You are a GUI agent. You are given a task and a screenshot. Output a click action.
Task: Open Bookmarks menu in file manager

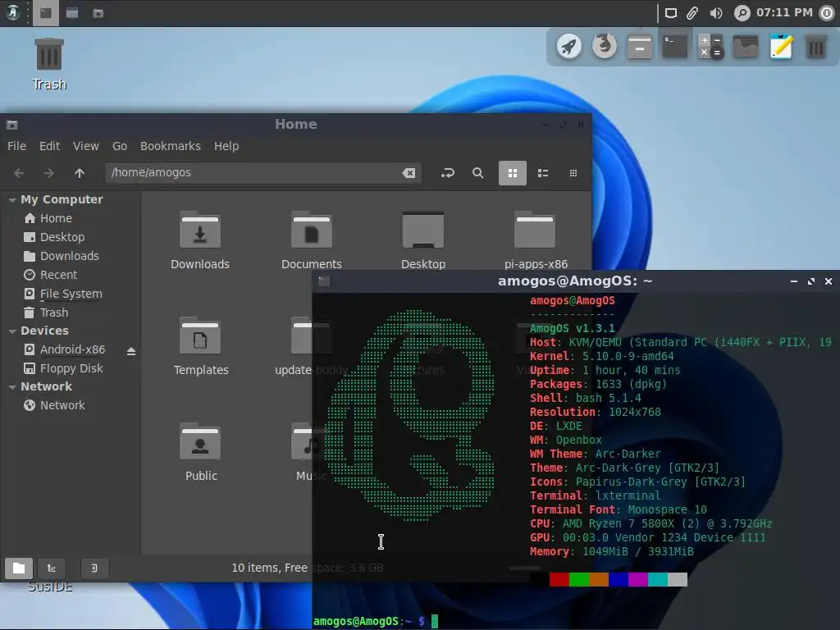(x=171, y=146)
